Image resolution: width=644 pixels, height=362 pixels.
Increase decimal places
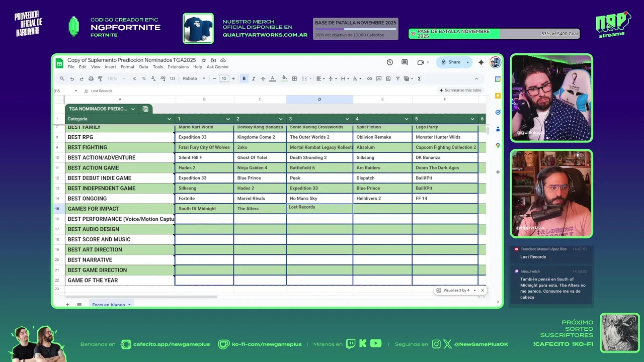(163, 78)
